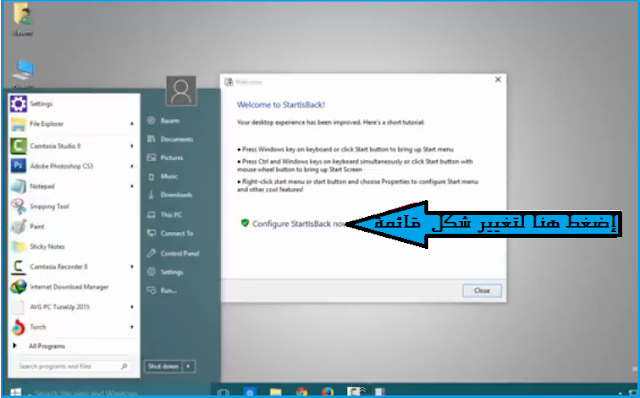Image resolution: width=640 pixels, height=398 pixels.
Task: Open Basem user folder in Start menu
Action: (170, 120)
